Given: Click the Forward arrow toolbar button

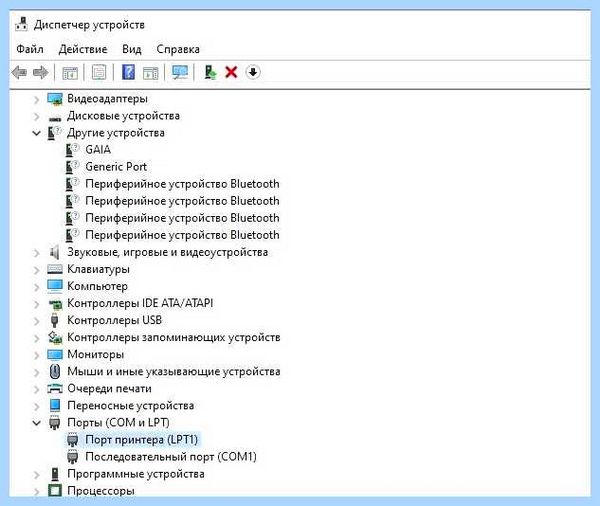Looking at the screenshot, I should click(x=41, y=72).
